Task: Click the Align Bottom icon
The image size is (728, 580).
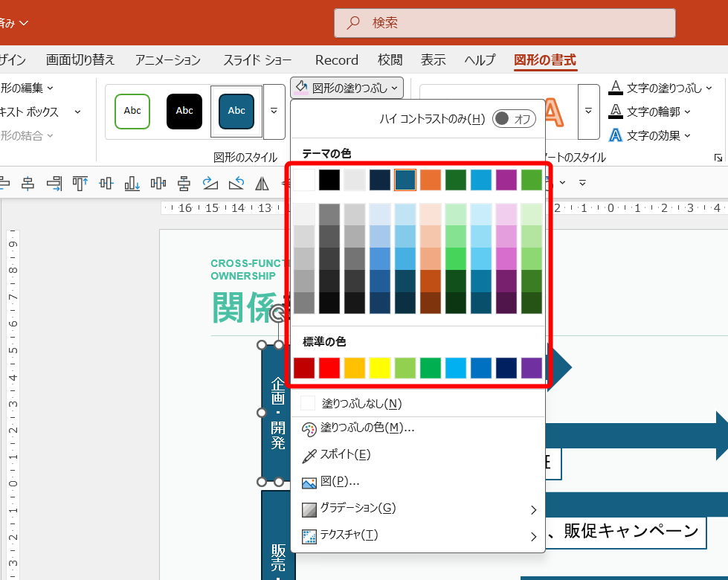Action: click(132, 183)
